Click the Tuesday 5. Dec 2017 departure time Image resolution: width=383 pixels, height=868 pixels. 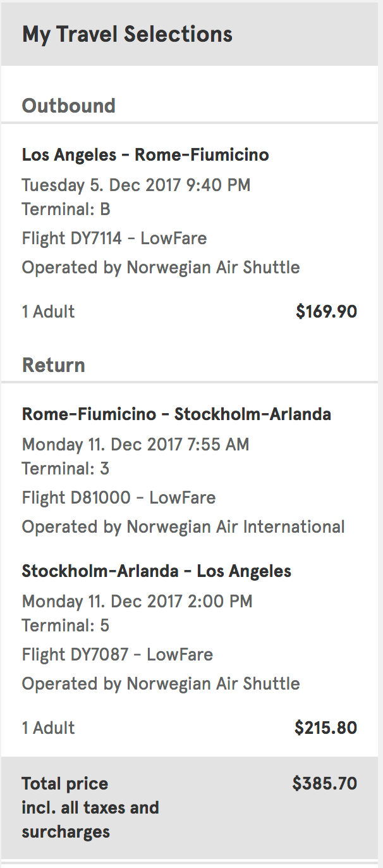[136, 185]
